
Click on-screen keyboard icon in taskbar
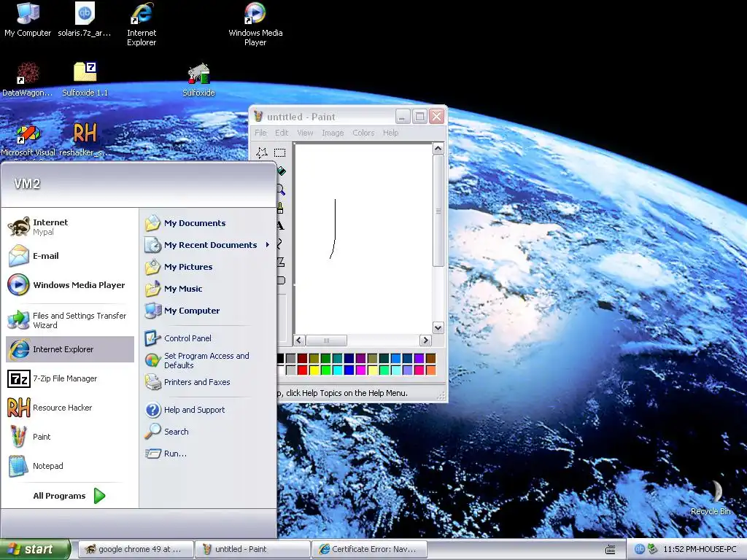[x=611, y=550]
